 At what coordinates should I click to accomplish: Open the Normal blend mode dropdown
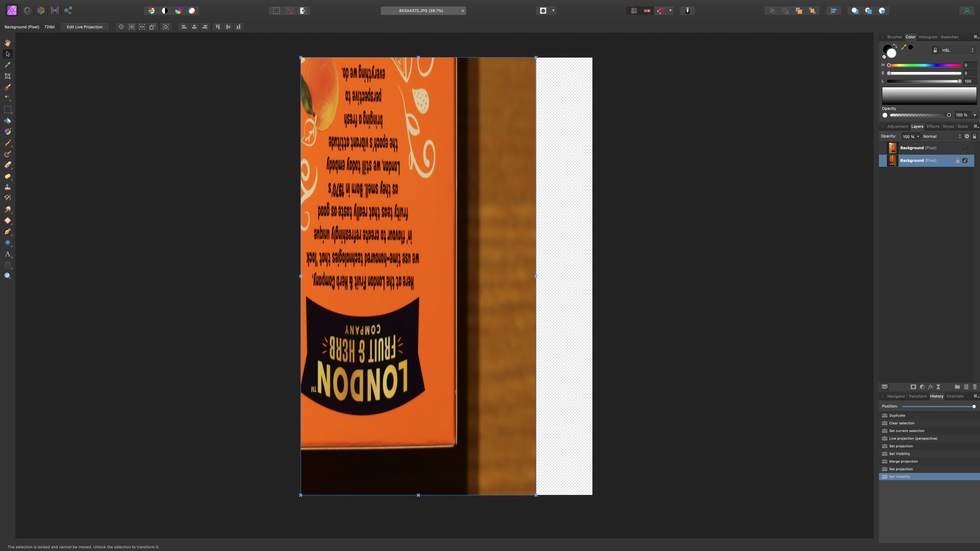942,137
